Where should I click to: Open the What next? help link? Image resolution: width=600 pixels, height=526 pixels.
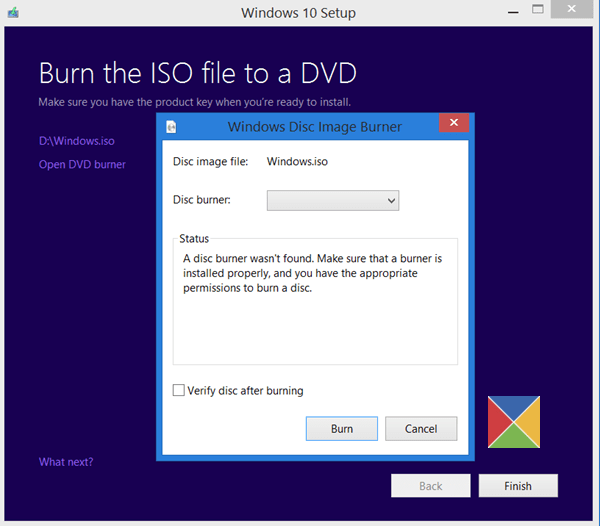pos(66,462)
